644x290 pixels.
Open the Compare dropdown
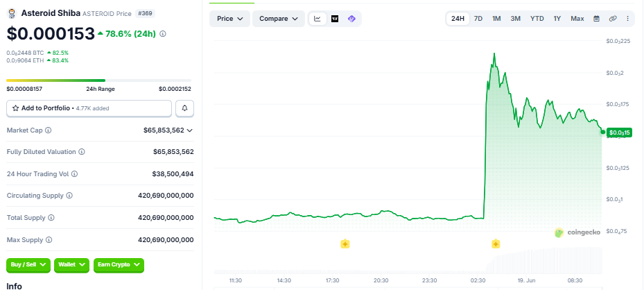click(279, 19)
